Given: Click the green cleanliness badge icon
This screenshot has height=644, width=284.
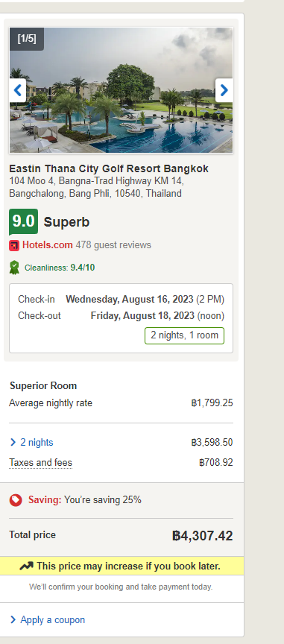Looking at the screenshot, I should click(14, 268).
